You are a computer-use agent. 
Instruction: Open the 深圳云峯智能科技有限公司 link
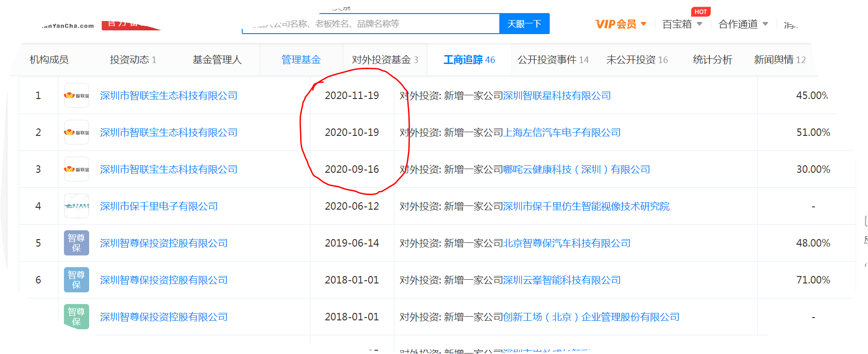(562, 280)
